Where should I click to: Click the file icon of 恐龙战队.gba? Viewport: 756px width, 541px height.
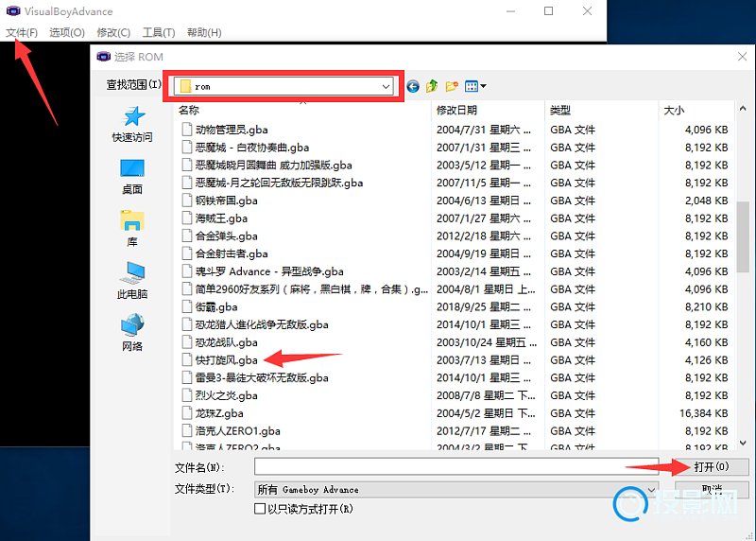coord(187,341)
